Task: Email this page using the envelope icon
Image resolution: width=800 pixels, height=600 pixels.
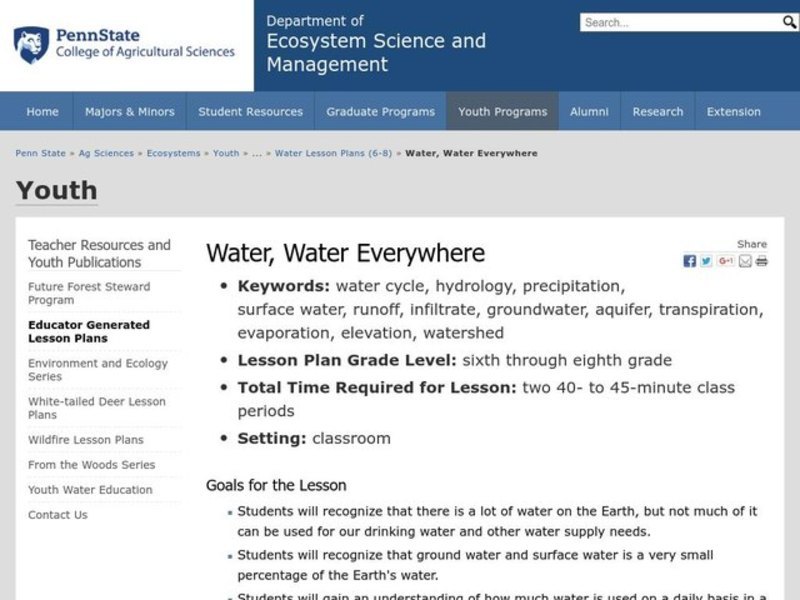Action: [745, 261]
